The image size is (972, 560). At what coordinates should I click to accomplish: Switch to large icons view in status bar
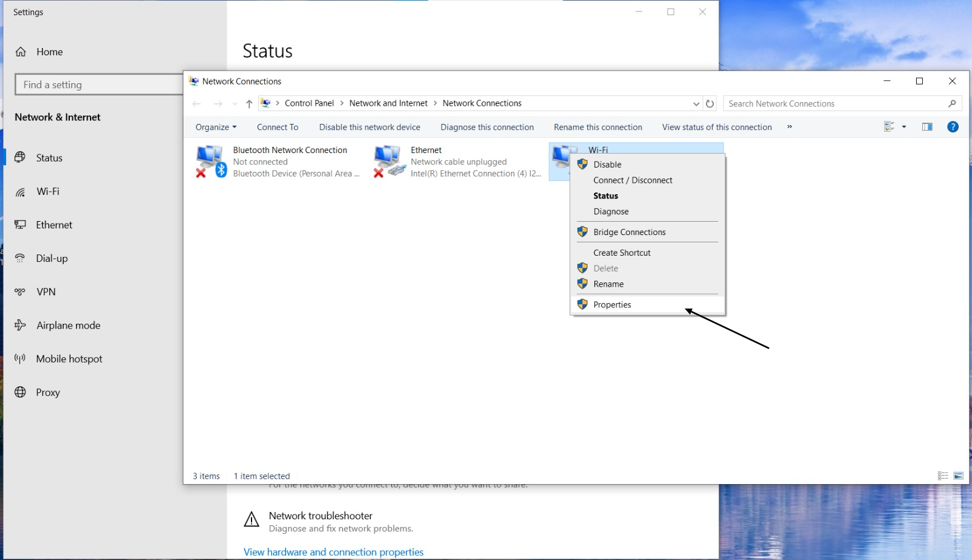[959, 476]
